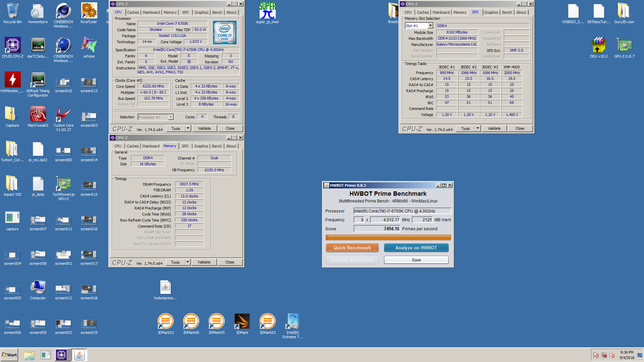Click CPU-Z taskbar button

[61, 355]
